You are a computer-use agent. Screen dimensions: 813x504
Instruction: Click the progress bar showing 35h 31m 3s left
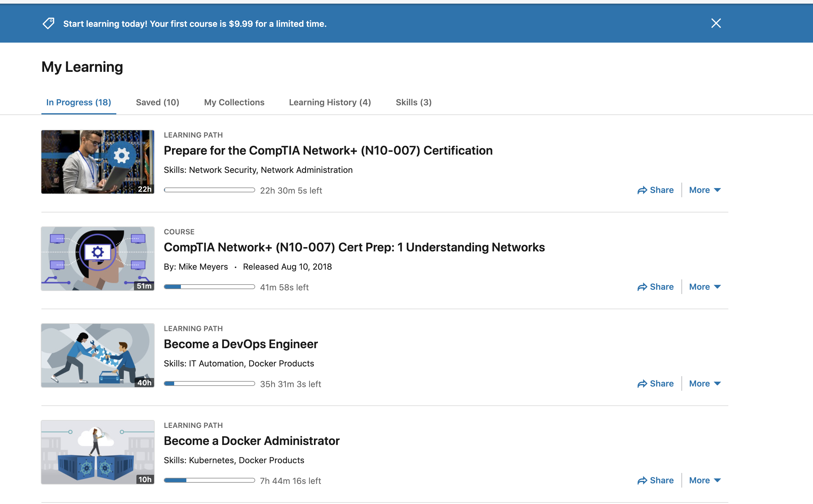[209, 383]
